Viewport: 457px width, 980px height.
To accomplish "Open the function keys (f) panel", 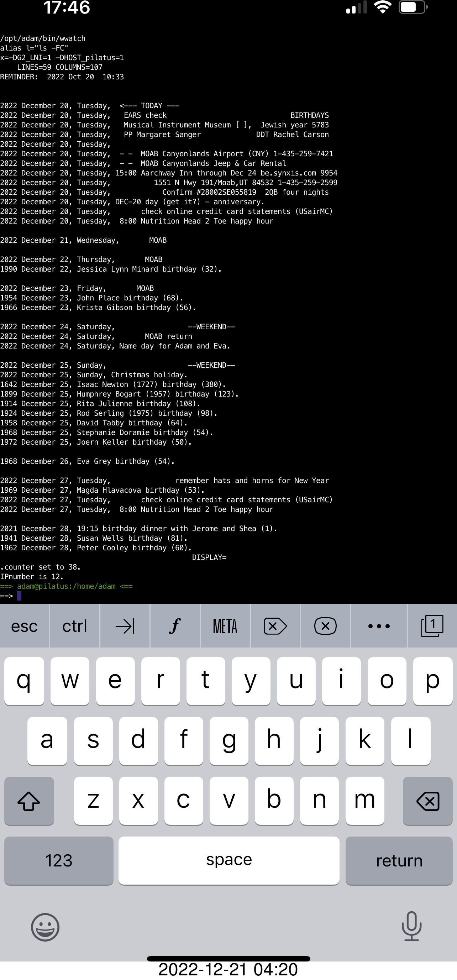I will [x=175, y=626].
